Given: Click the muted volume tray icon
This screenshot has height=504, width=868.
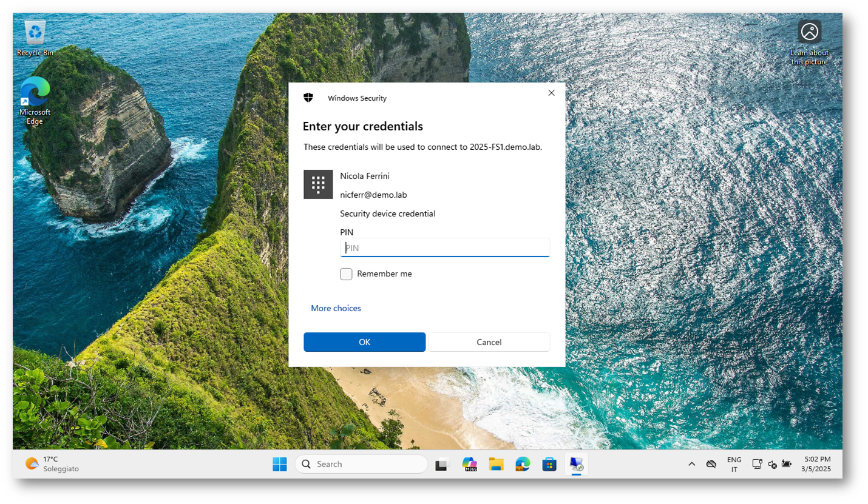Looking at the screenshot, I should pos(772,464).
